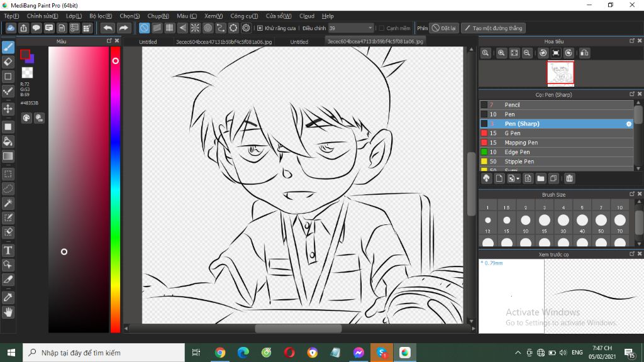Open the Chỉnh sửa(E) menu
The image size is (644, 362).
(42, 16)
